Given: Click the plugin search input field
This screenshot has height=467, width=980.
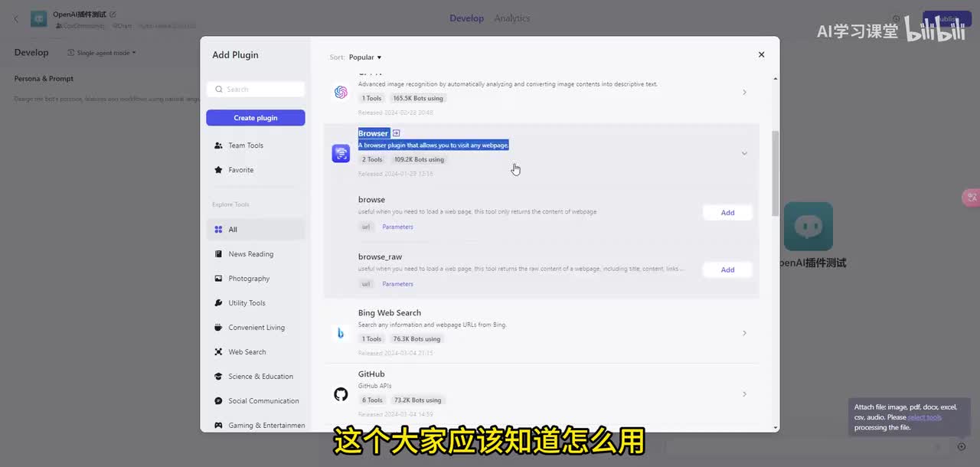Looking at the screenshot, I should coord(256,90).
